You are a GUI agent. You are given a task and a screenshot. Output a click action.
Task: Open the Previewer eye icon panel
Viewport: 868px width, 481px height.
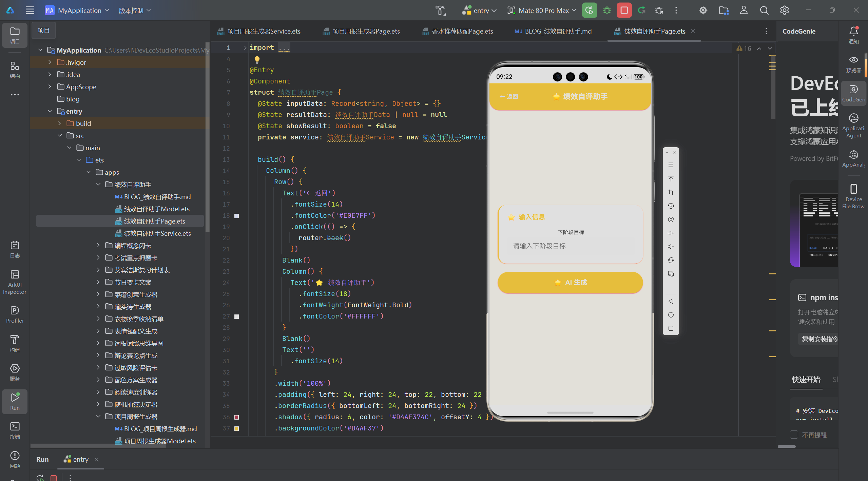(853, 64)
